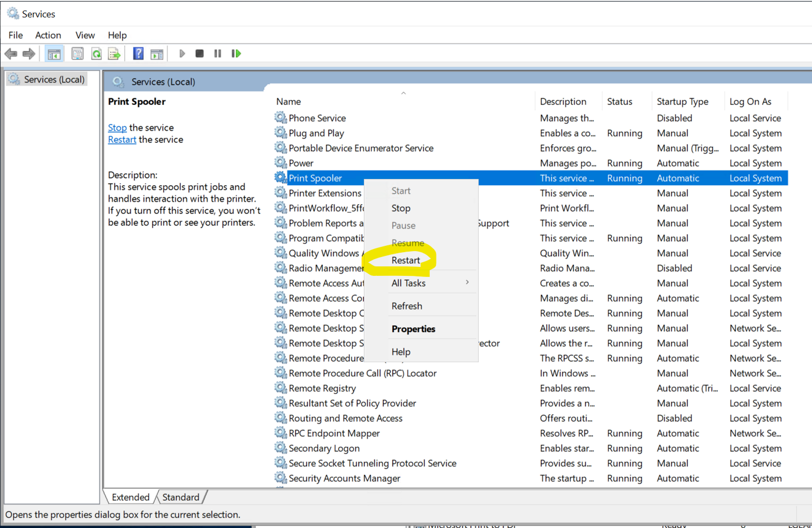This screenshot has height=528, width=812.
Task: Click the Security Accounts Manager gear icon
Action: [280, 478]
